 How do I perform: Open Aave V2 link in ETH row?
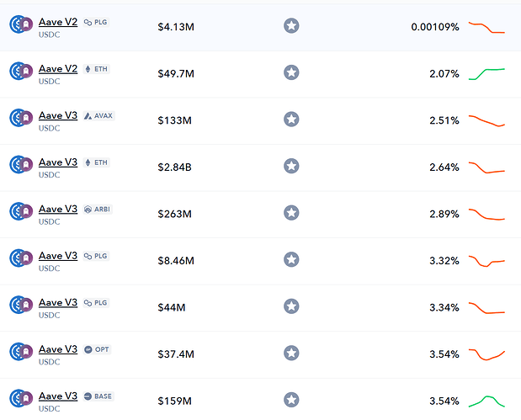click(x=58, y=69)
